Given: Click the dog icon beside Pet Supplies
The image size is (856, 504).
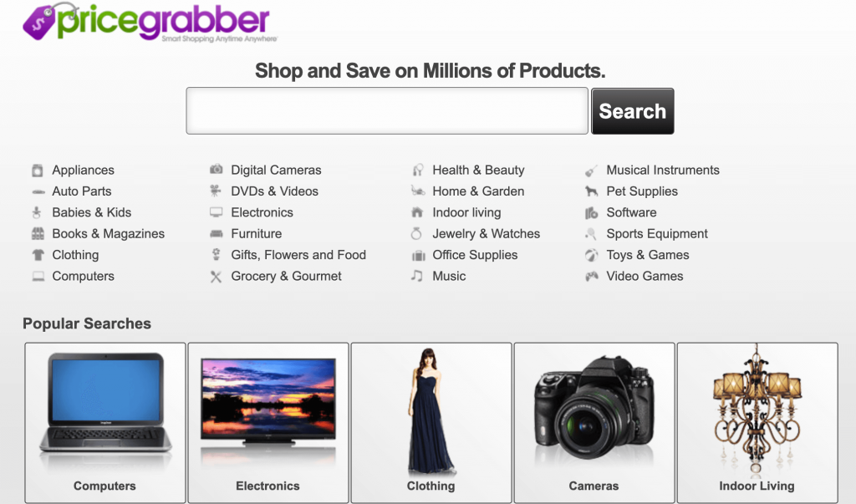Looking at the screenshot, I should (x=591, y=191).
